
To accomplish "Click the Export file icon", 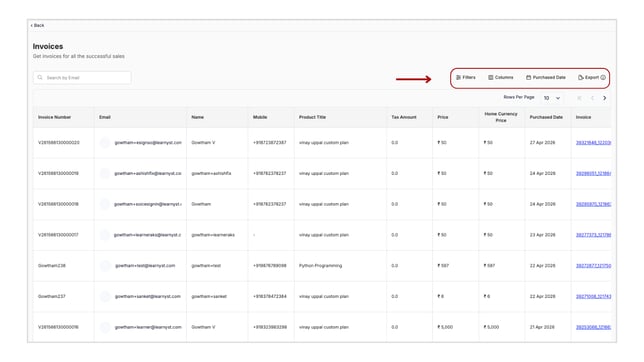I will click(581, 77).
